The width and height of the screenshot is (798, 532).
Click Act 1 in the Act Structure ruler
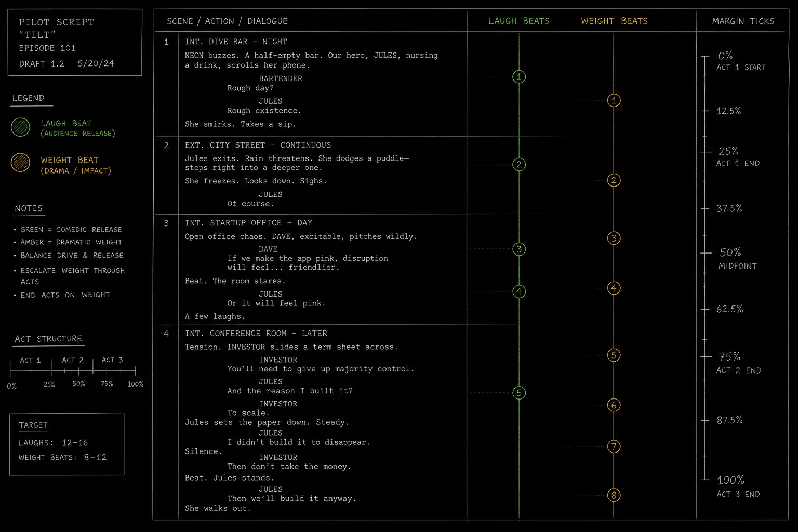(30, 360)
